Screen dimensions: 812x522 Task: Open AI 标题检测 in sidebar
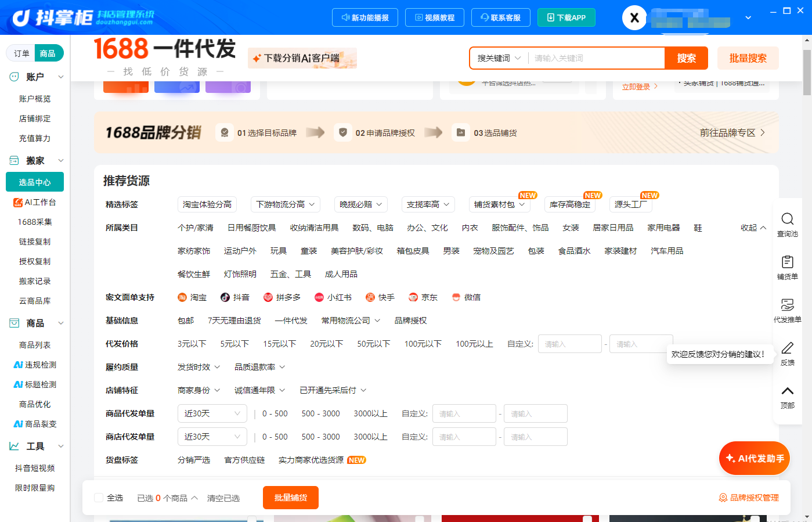click(x=35, y=384)
